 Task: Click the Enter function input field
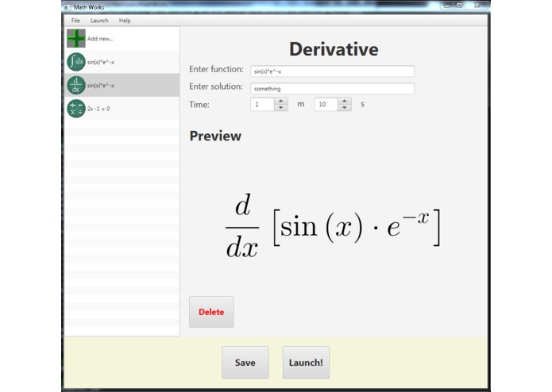[x=332, y=71]
